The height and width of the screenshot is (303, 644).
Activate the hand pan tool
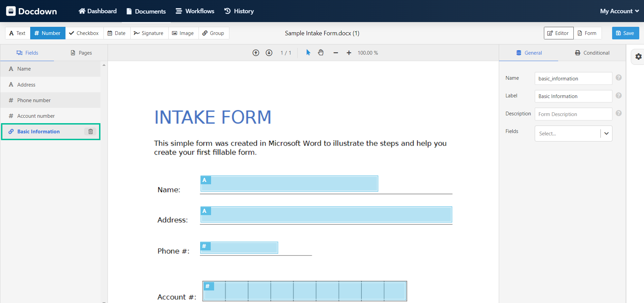coord(321,53)
